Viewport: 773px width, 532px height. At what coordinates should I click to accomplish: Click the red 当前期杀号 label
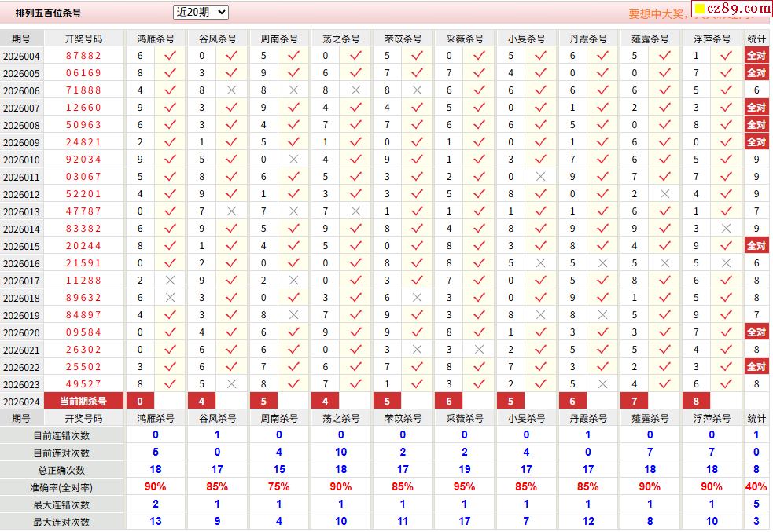coord(84,401)
